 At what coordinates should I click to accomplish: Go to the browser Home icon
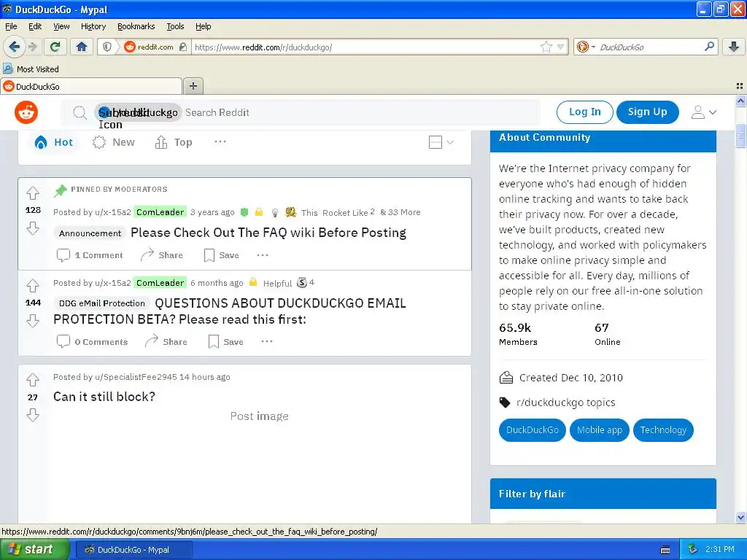(82, 47)
